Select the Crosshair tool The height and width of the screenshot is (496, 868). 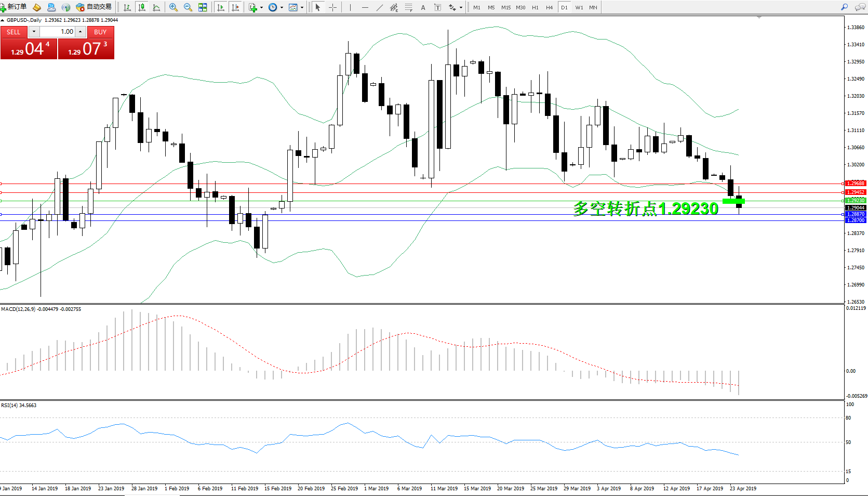click(x=332, y=7)
